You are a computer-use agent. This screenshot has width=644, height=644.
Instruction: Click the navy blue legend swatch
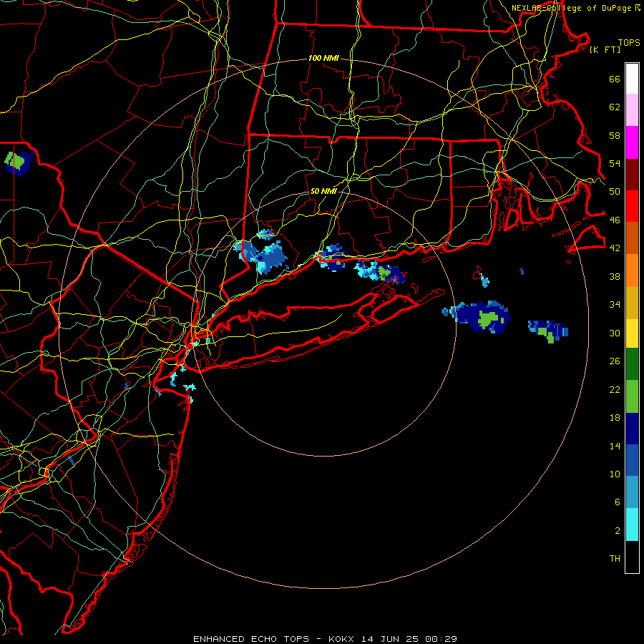click(632, 429)
